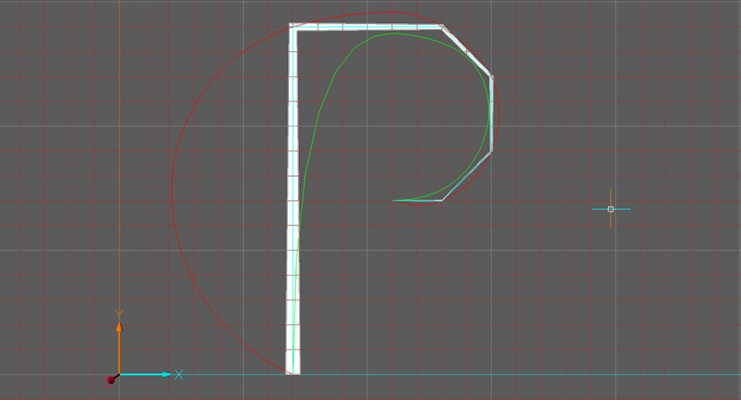Click the "Y" axis label
Viewport: 741px width, 400px height.
click(119, 314)
